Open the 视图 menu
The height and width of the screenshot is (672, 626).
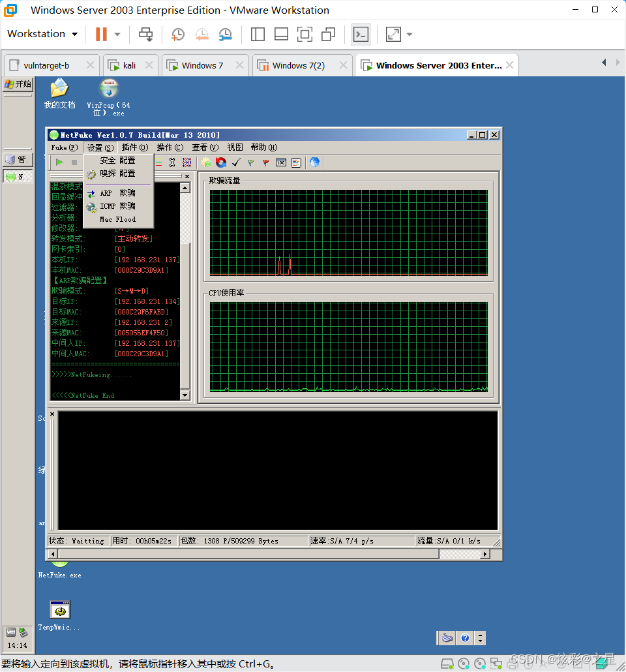pos(235,147)
